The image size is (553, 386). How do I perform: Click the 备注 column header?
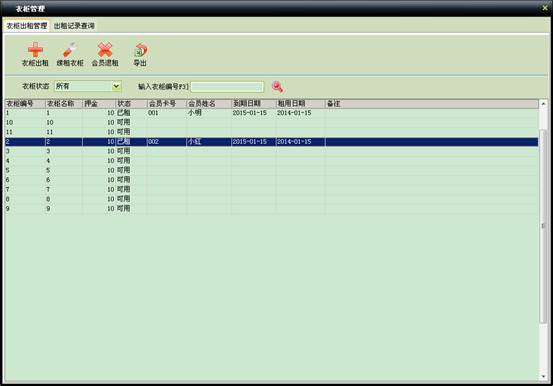click(x=431, y=104)
